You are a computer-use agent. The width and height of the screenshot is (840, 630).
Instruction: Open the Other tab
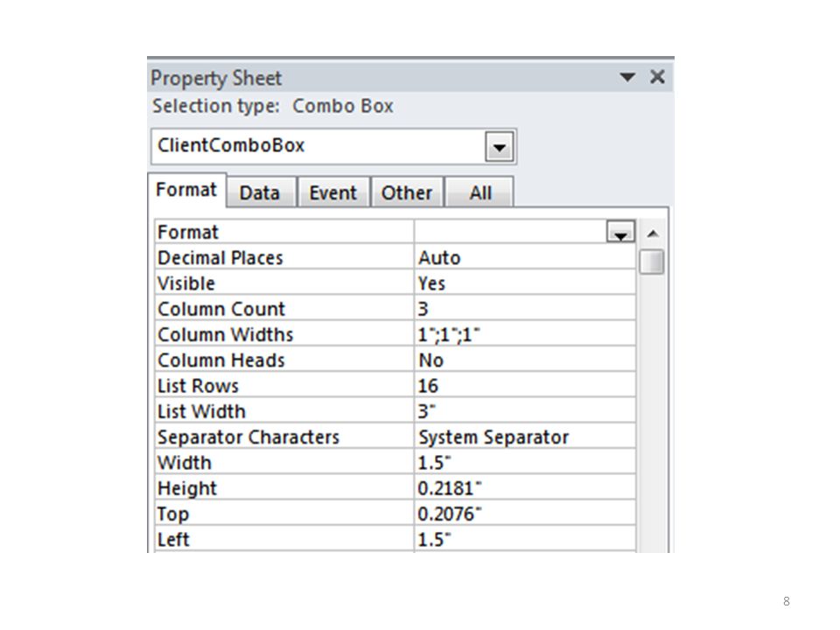407,192
